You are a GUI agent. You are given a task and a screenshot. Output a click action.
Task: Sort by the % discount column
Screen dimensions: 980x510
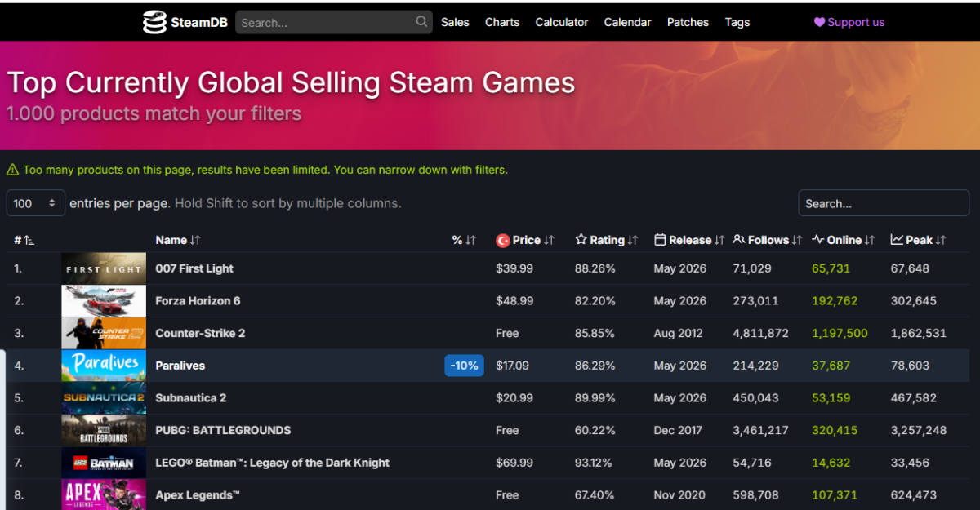pos(464,240)
